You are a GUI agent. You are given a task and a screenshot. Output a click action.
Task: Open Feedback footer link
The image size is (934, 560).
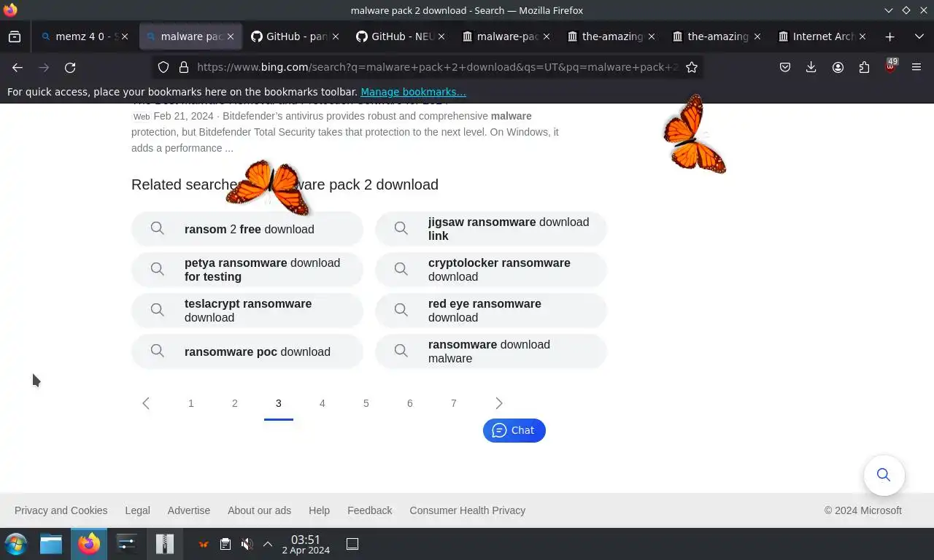(370, 510)
